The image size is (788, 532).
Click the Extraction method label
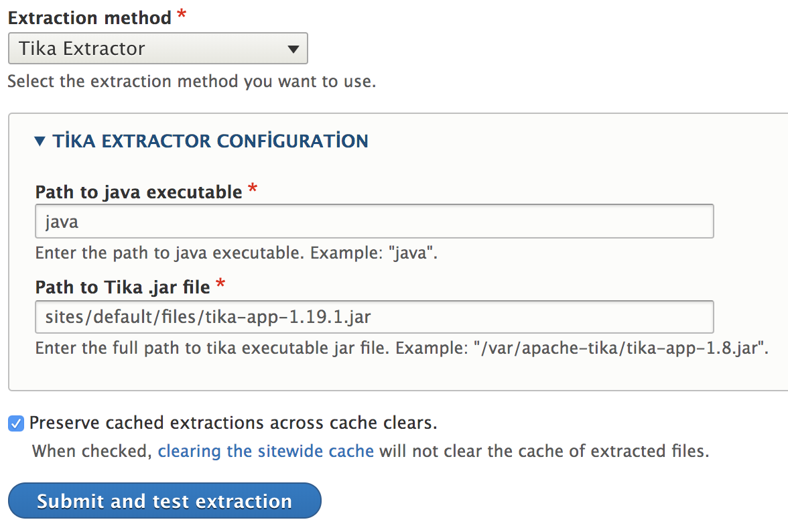pyautogui.click(x=90, y=18)
